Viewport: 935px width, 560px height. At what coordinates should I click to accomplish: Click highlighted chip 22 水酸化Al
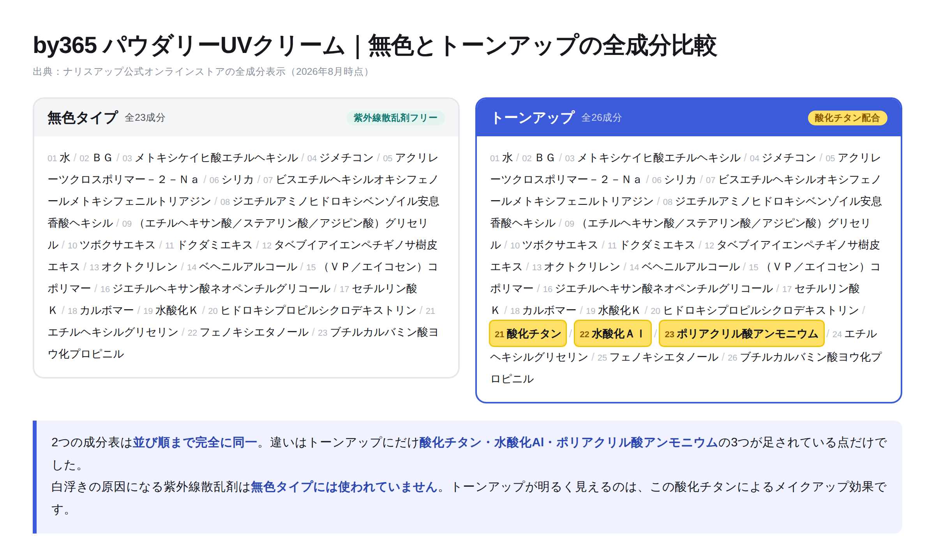coord(612,334)
